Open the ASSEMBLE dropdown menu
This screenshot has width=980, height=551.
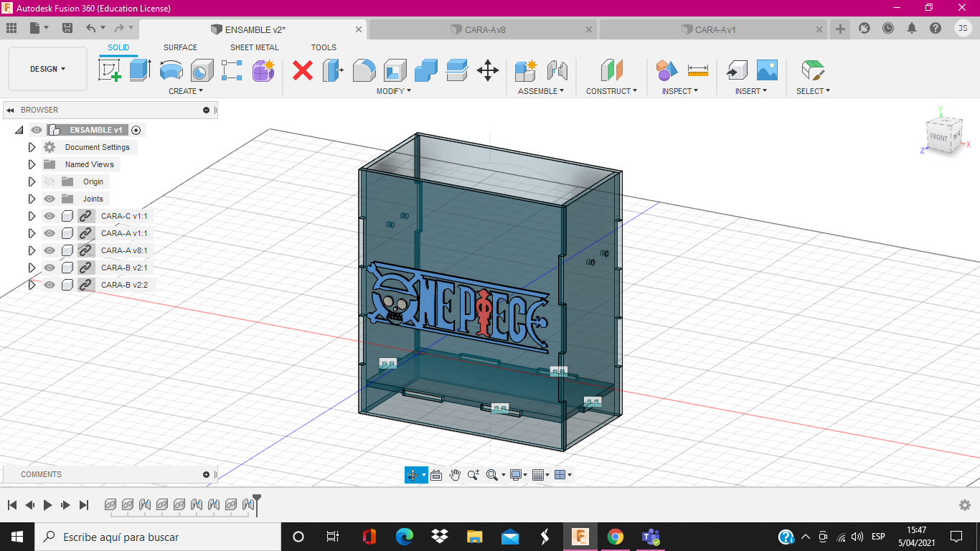click(541, 91)
